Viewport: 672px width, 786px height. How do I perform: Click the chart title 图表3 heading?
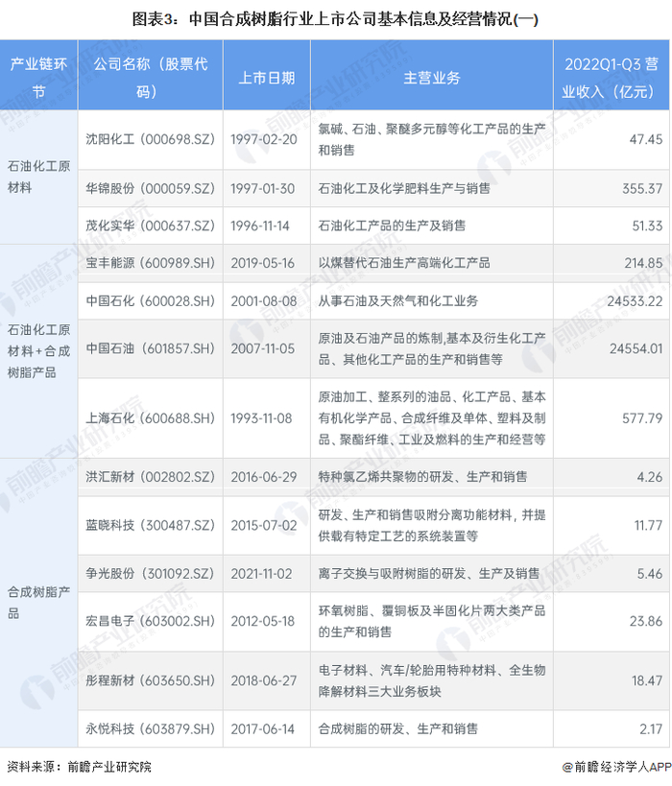coord(334,19)
